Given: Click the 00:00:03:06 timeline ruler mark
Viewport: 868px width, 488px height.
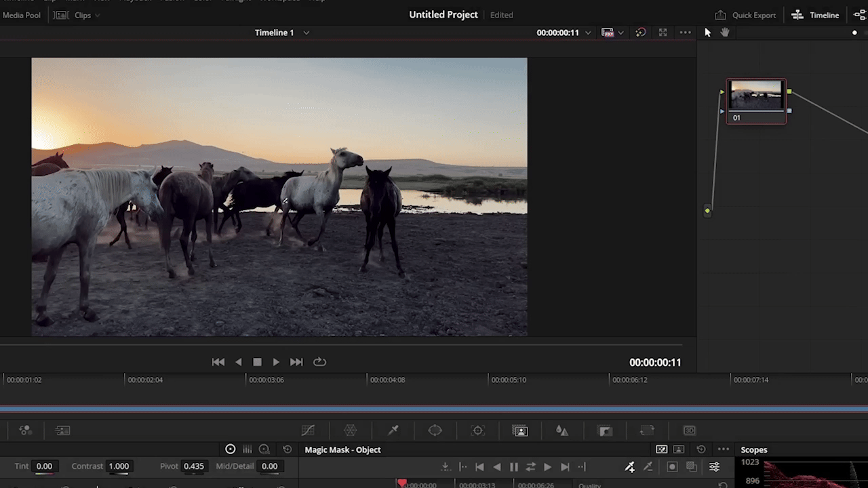Looking at the screenshot, I should point(267,380).
